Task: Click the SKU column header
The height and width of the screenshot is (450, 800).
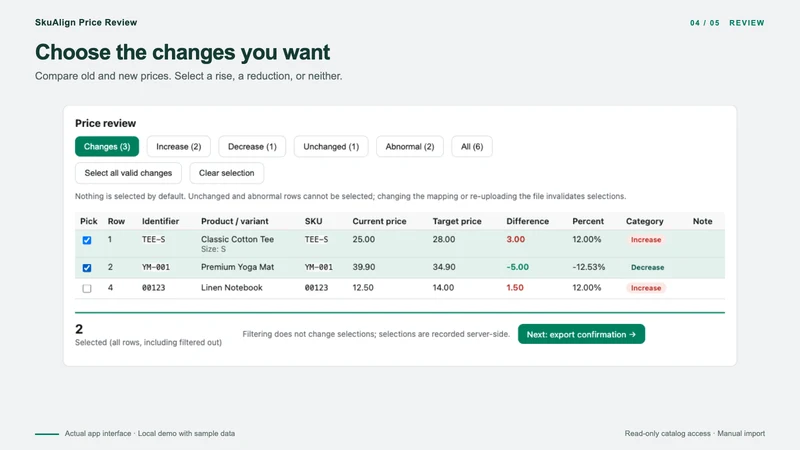Action: click(313, 221)
